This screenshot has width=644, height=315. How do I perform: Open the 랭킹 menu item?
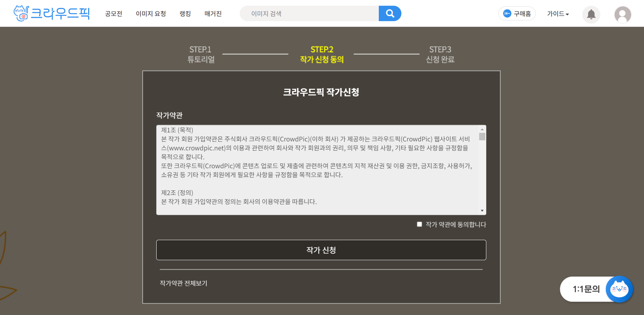pos(185,14)
